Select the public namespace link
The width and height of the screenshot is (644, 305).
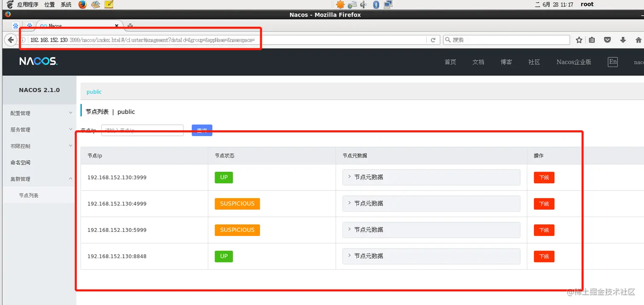[x=94, y=92]
